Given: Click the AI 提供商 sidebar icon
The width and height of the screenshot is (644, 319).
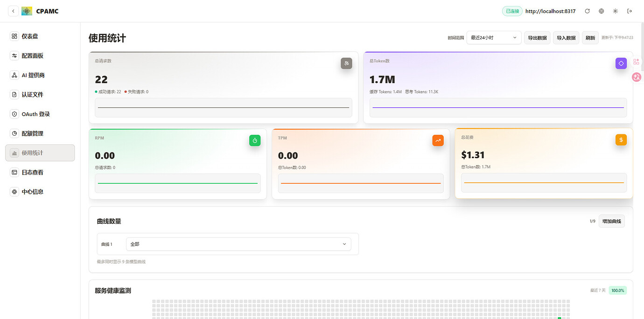Looking at the screenshot, I should tap(14, 75).
